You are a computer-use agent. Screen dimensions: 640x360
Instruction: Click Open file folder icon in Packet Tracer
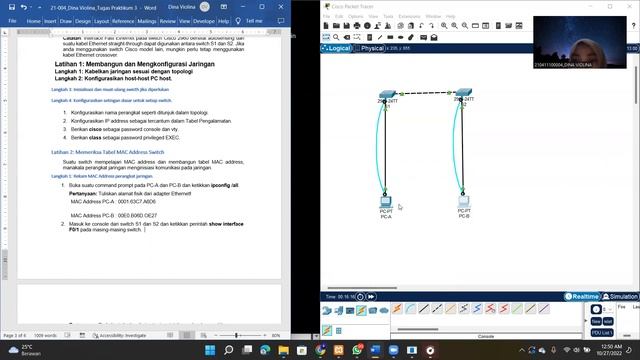[336, 26]
